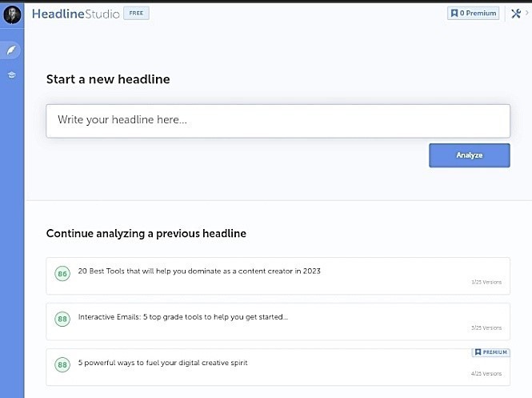
Task: Click the 86 score badge
Action: tap(62, 274)
